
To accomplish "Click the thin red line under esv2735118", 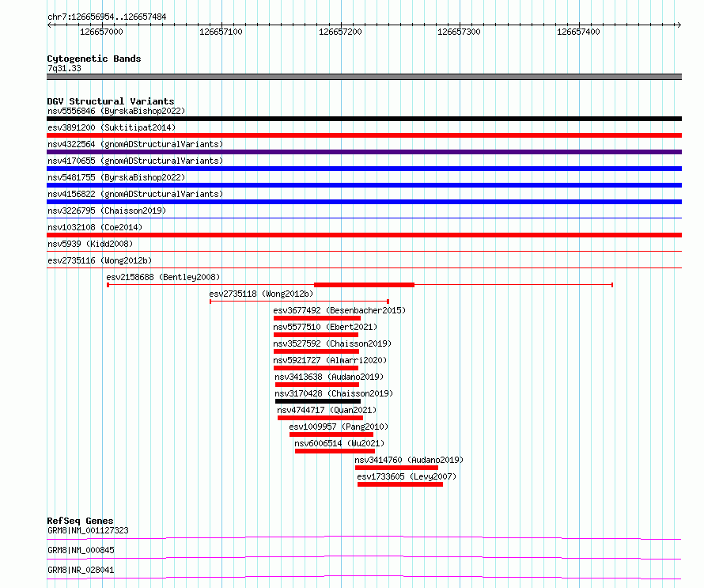I will click(299, 302).
